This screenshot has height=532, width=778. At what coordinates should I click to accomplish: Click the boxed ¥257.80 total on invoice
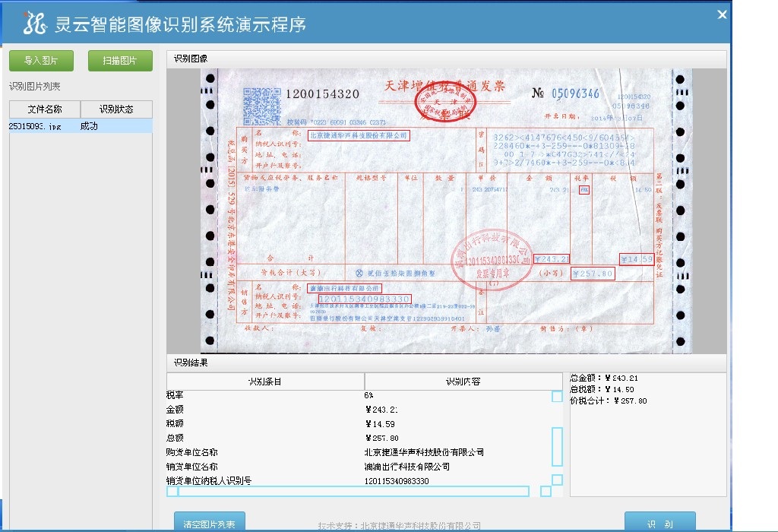593,274
